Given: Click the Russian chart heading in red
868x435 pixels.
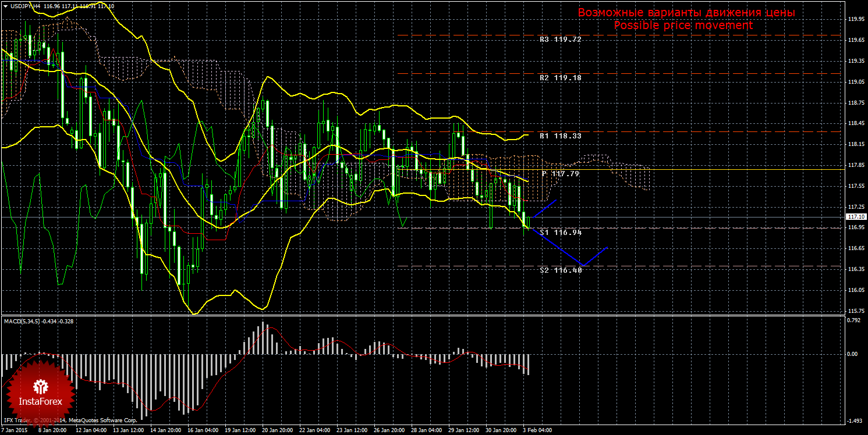Looking at the screenshot, I should tap(686, 13).
